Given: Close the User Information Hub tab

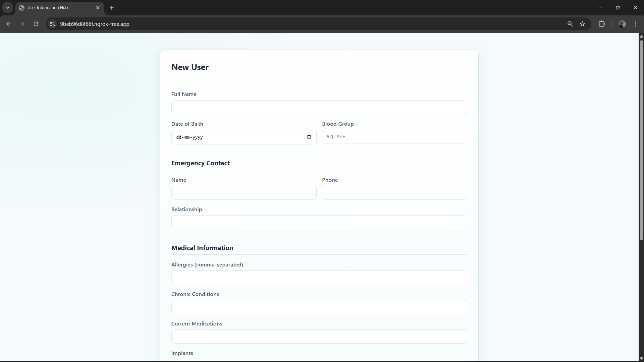Looking at the screenshot, I should pyautogui.click(x=98, y=7).
